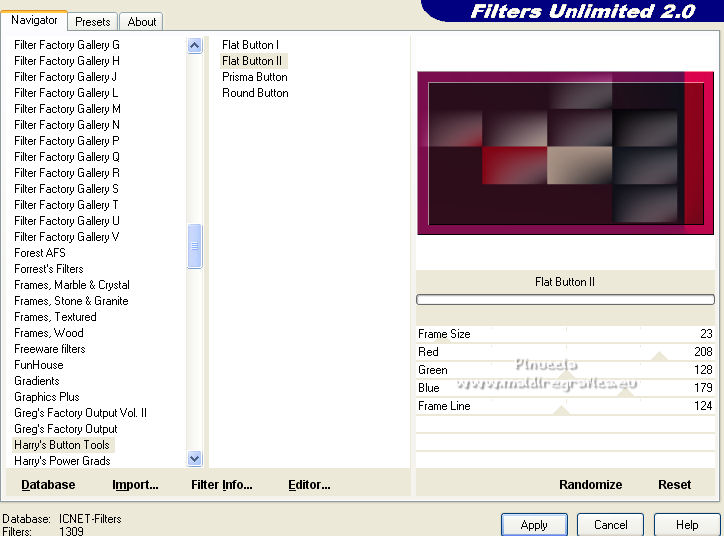
Task: Click the category list scrollbar thumb
Action: tap(194, 246)
